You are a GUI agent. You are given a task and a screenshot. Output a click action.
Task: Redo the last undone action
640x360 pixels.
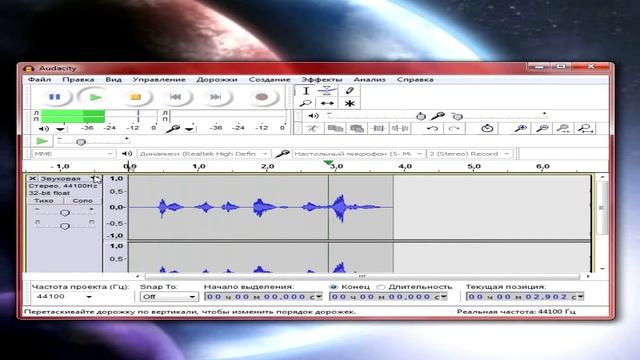pyautogui.click(x=454, y=129)
